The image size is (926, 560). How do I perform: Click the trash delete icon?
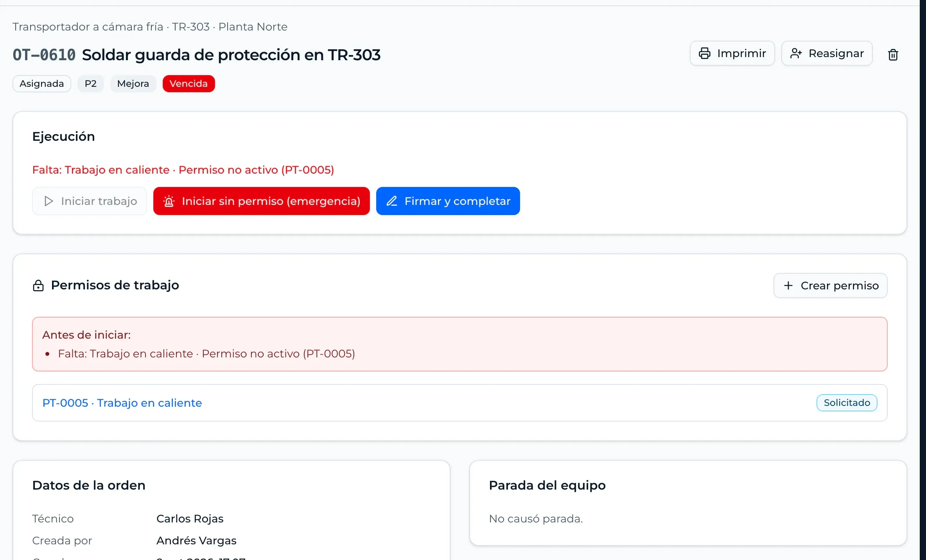tap(893, 54)
